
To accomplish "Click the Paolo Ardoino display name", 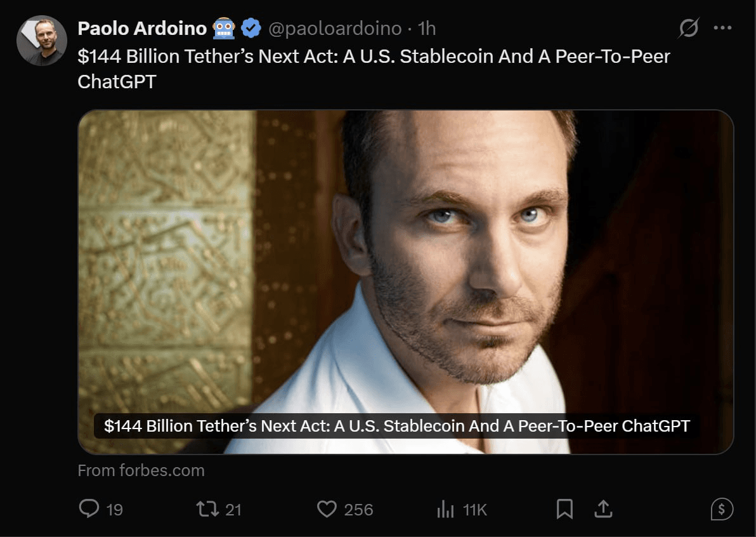I will 142,29.
